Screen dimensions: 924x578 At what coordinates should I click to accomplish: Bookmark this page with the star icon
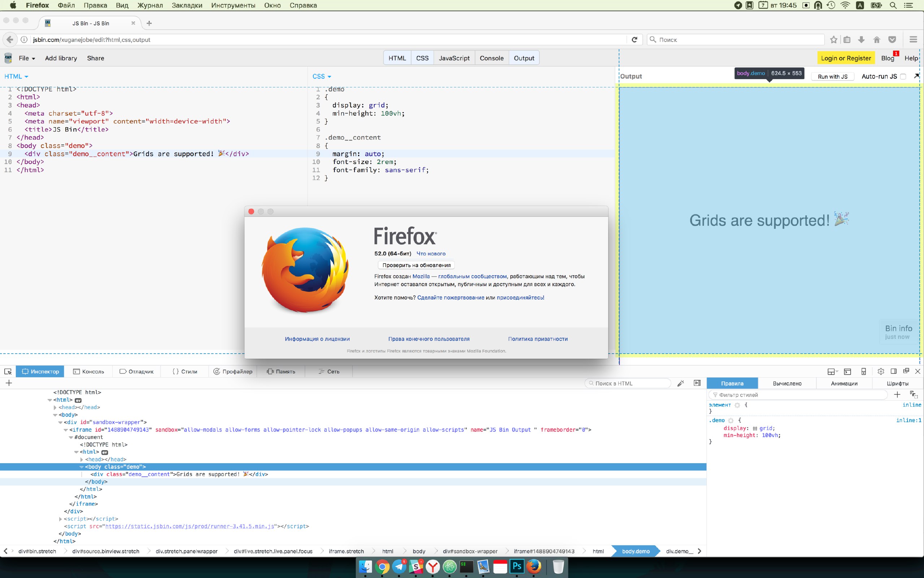tap(834, 39)
